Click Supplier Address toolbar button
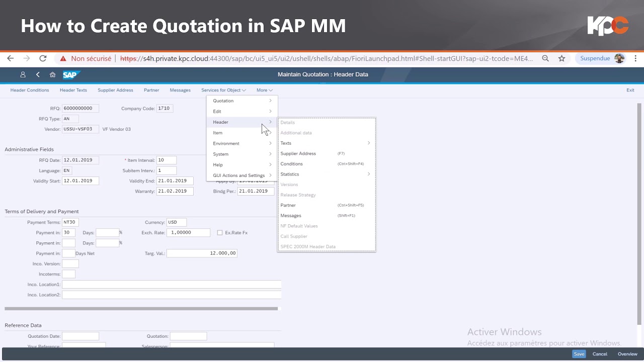644x362 pixels. [x=115, y=90]
